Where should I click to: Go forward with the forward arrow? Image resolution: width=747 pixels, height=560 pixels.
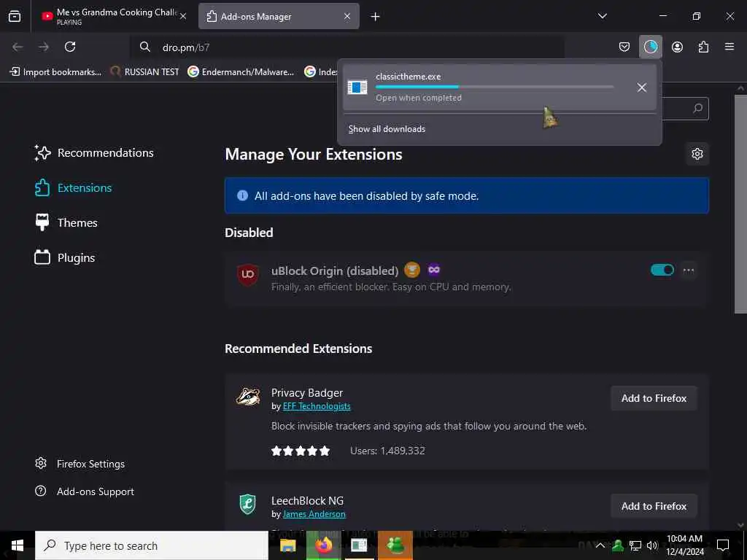click(44, 47)
